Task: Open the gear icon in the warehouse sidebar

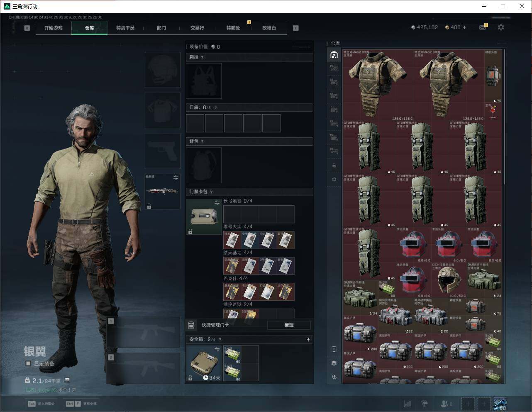Action: (334, 179)
